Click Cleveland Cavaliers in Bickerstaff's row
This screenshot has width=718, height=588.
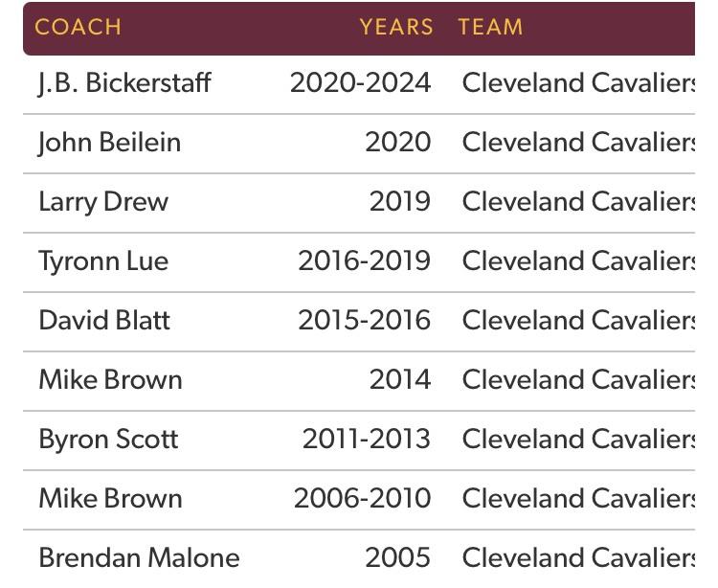point(578,83)
